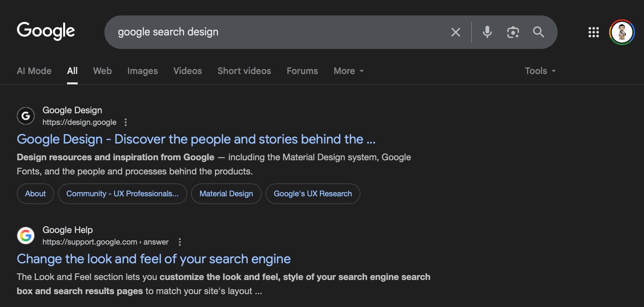Image resolution: width=644 pixels, height=307 pixels.
Task: Switch to the Forums tab
Action: [302, 71]
